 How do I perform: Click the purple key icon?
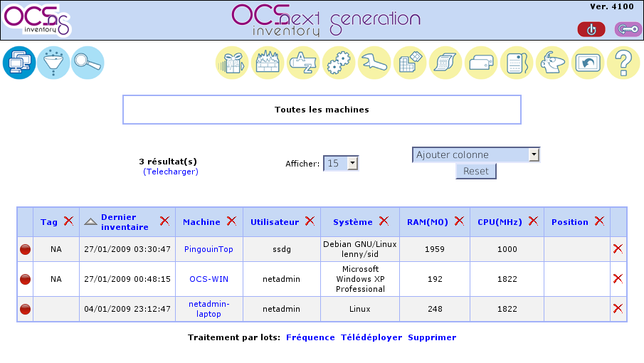pos(628,29)
